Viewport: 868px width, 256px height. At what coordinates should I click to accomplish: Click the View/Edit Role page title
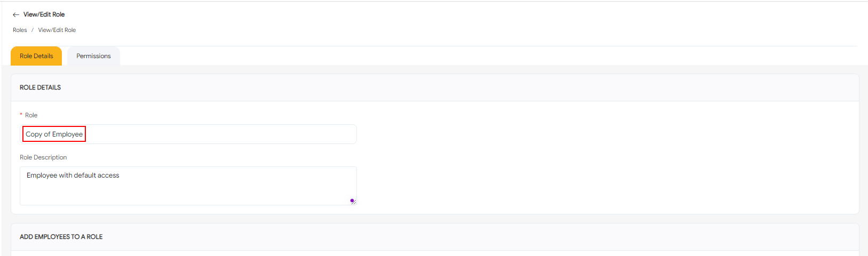pyautogui.click(x=44, y=14)
